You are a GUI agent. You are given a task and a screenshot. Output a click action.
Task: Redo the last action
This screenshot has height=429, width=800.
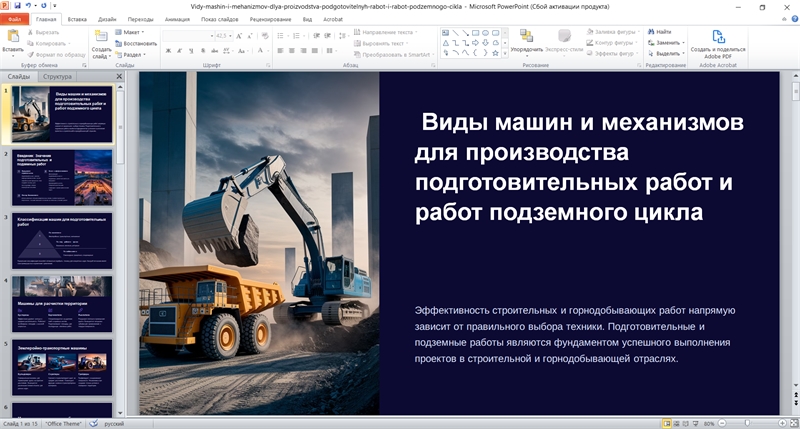[x=43, y=6]
